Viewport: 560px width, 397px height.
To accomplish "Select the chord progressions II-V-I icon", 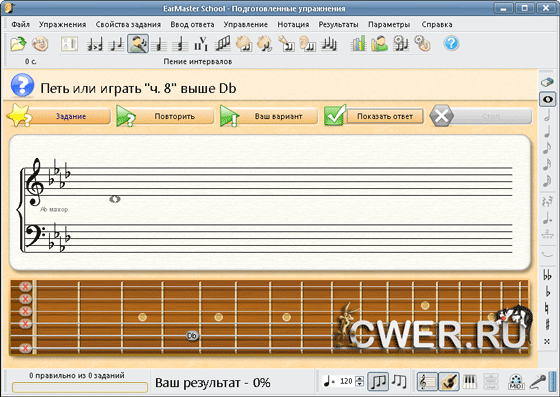I will tap(201, 44).
